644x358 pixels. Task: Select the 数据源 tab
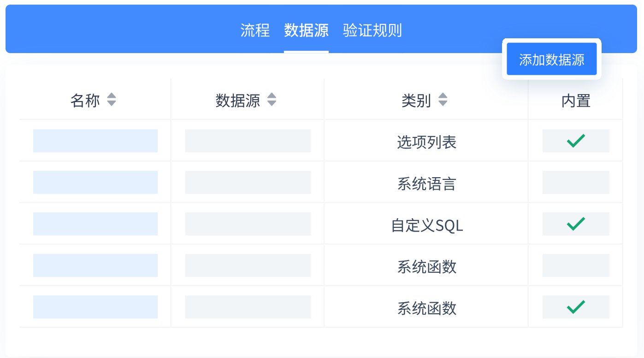pos(306,30)
